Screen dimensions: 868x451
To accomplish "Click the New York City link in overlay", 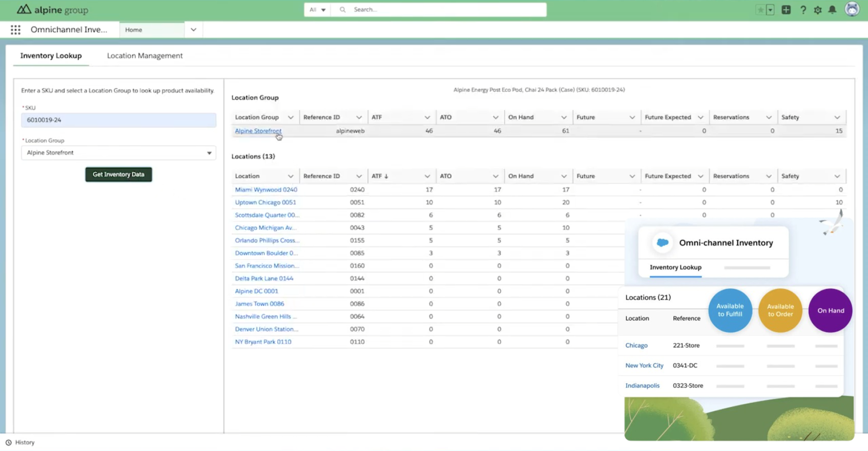I will [644, 365].
